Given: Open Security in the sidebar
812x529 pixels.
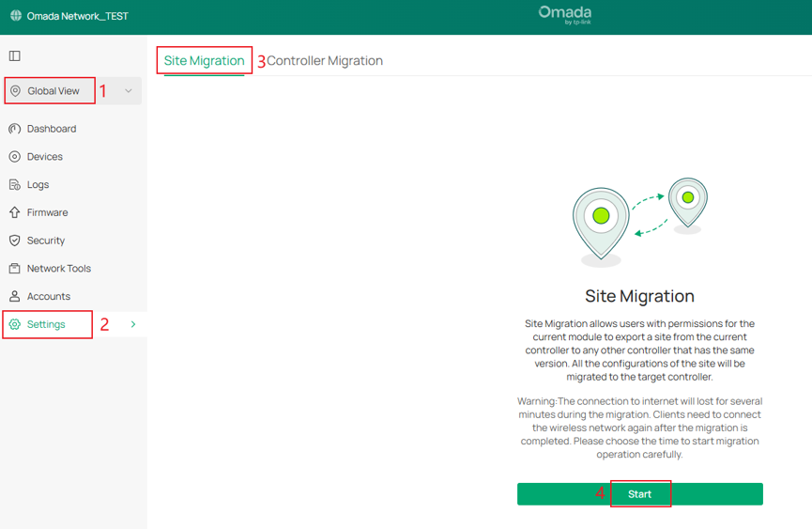Looking at the screenshot, I should coord(46,241).
